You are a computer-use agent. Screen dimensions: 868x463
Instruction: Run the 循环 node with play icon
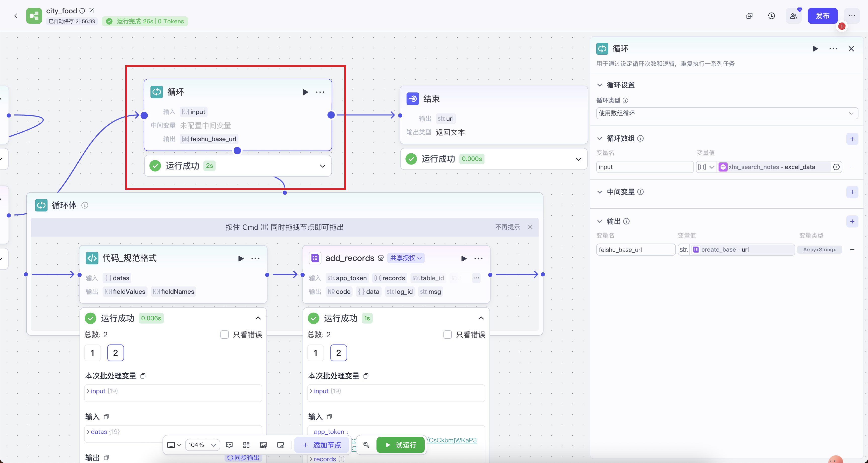pyautogui.click(x=305, y=92)
